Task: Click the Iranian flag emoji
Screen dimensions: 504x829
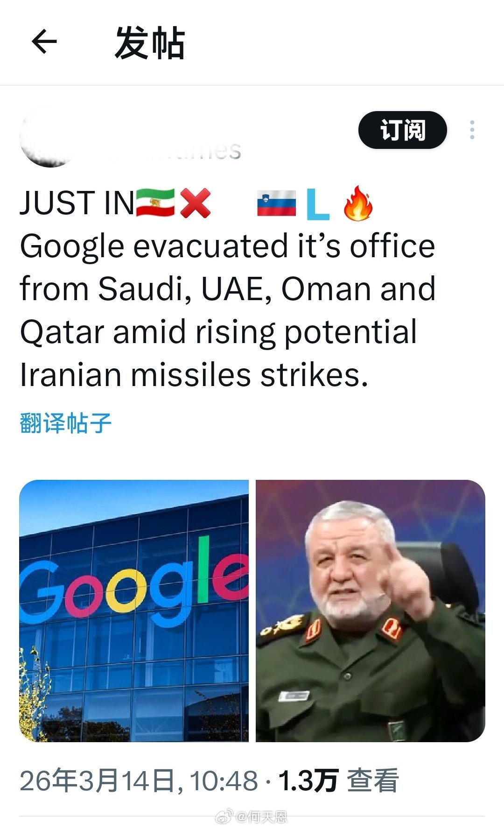Action: [x=155, y=203]
